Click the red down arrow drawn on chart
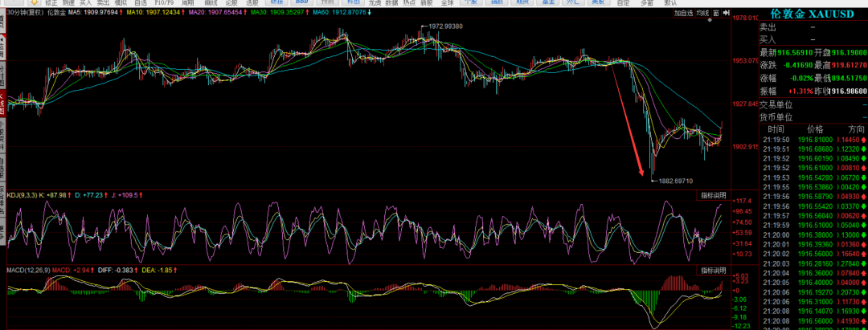 click(x=627, y=119)
